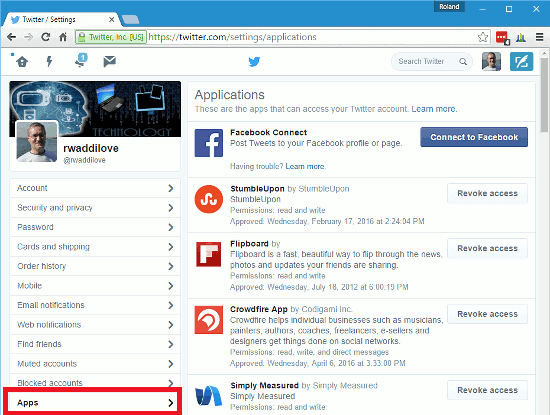
Task: Click Flipboard app icon
Action: coord(209,254)
